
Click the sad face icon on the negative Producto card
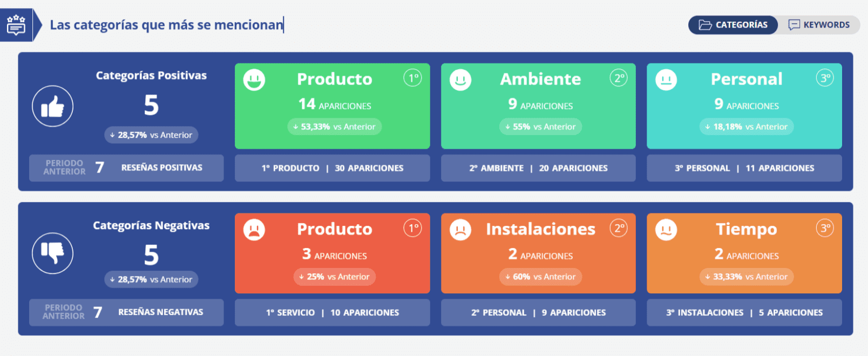[x=254, y=229]
